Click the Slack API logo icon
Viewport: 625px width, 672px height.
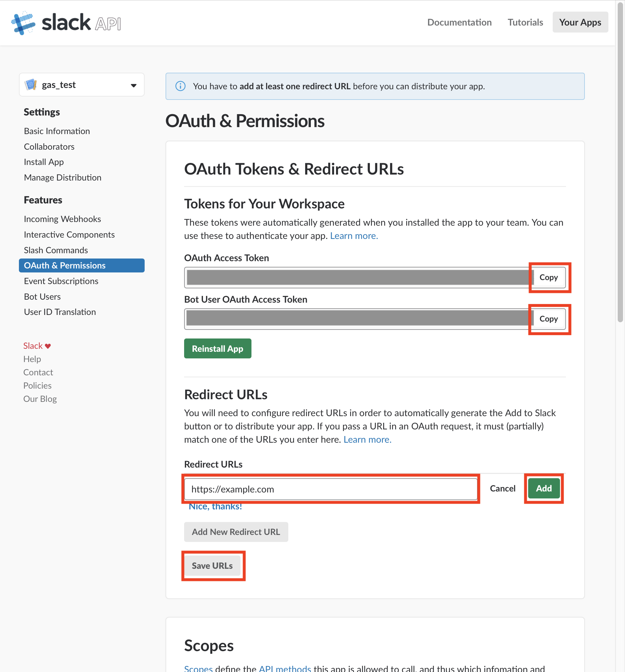point(23,23)
